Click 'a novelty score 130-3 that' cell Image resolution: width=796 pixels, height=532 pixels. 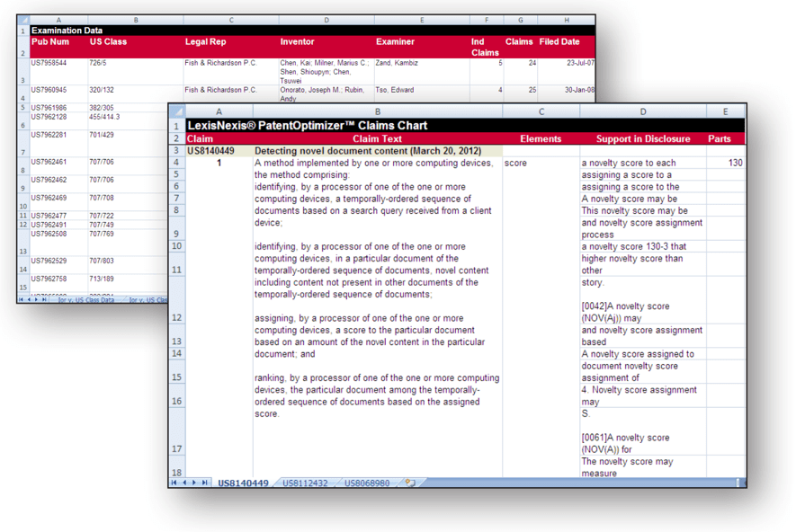click(643, 246)
